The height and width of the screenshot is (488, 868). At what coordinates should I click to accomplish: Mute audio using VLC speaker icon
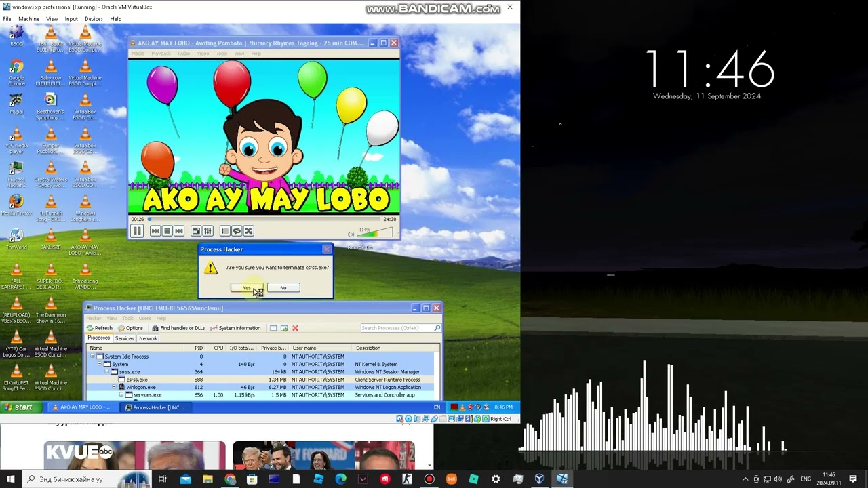coord(351,235)
